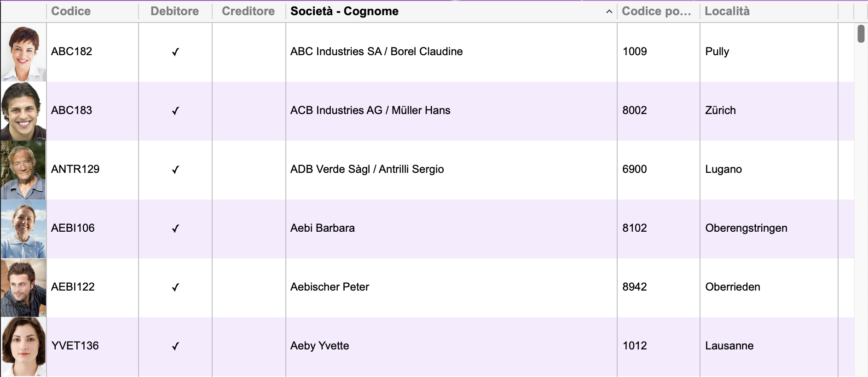Open Aeby Yvette's portrait thumbnail
Viewport: 868px width, 377px height.
pyautogui.click(x=23, y=347)
